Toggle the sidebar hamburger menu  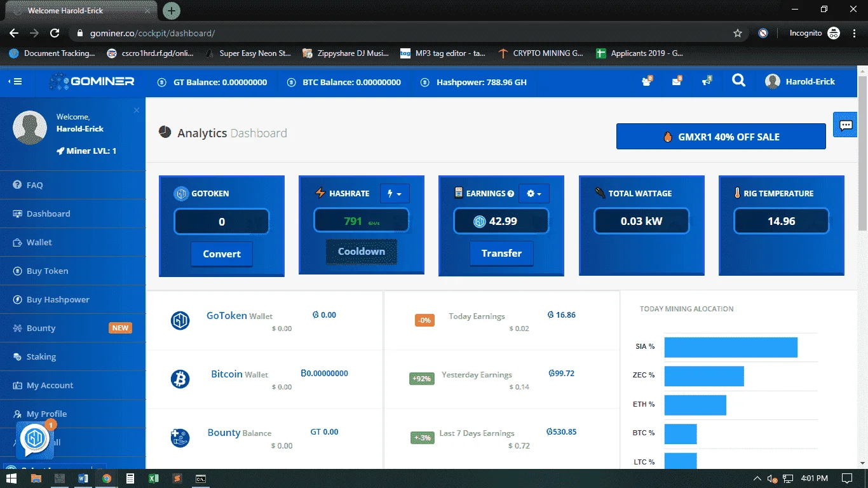click(15, 81)
